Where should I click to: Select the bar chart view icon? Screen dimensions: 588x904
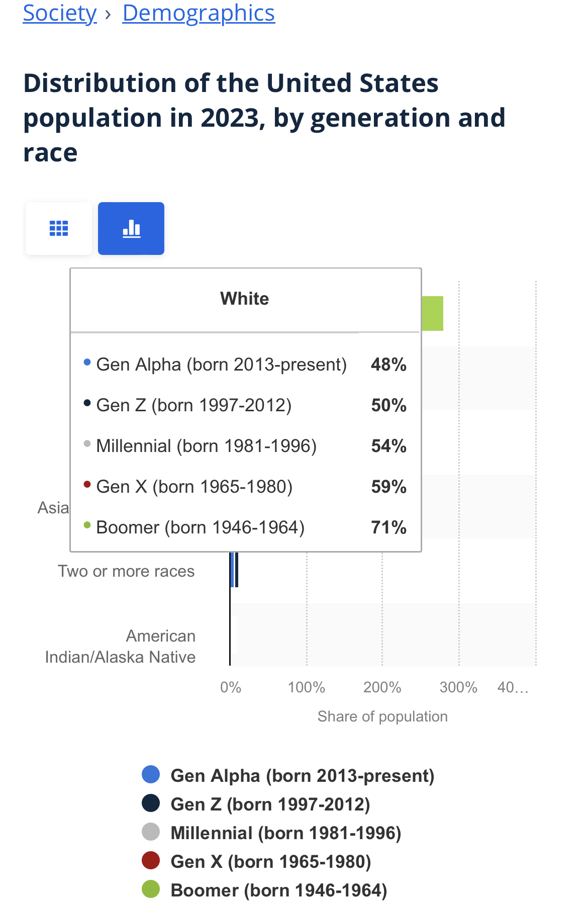(131, 229)
